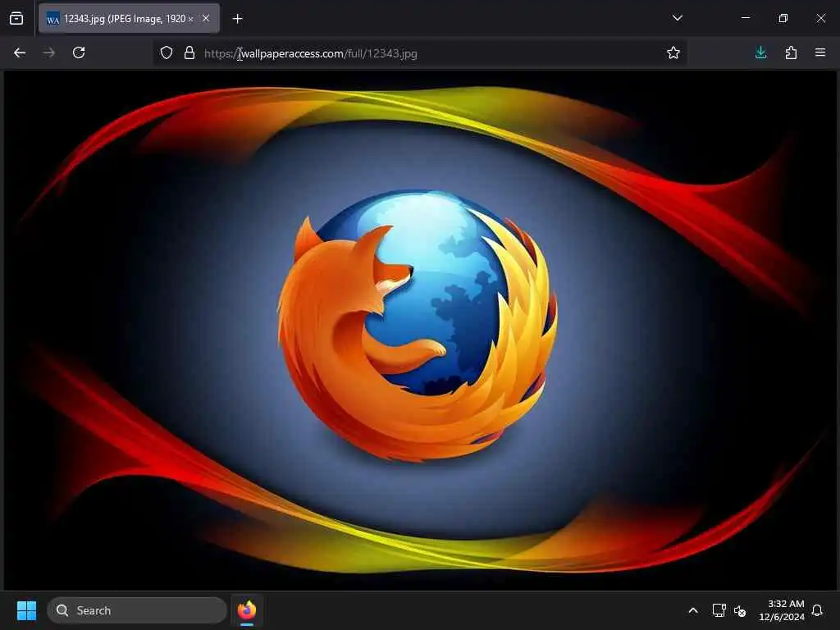Open the clock showing 3:32 AM

[x=782, y=610]
